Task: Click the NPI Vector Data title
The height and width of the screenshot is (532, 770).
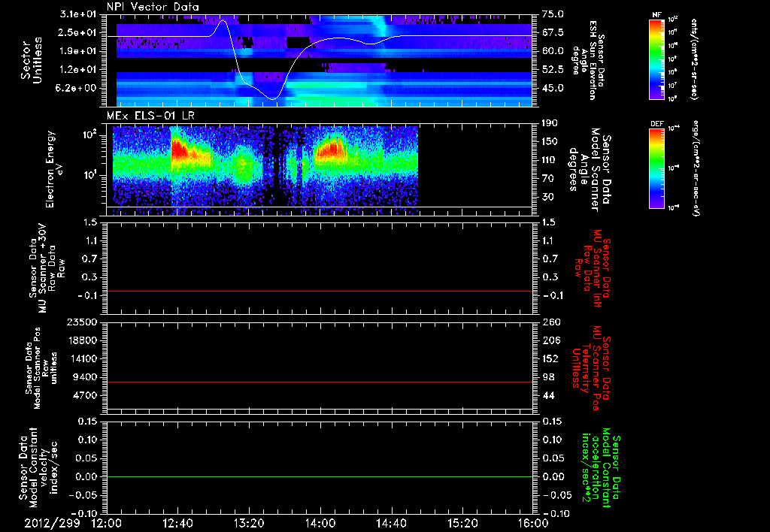Action: click(x=153, y=7)
